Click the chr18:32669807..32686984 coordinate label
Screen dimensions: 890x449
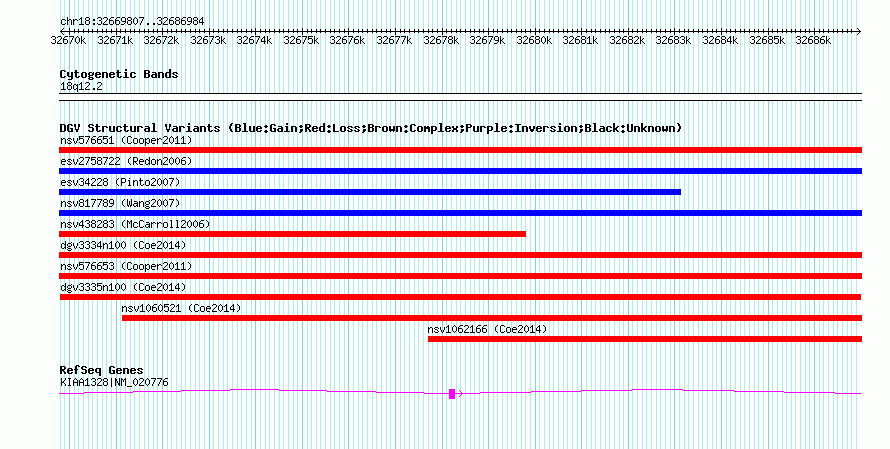(x=132, y=21)
